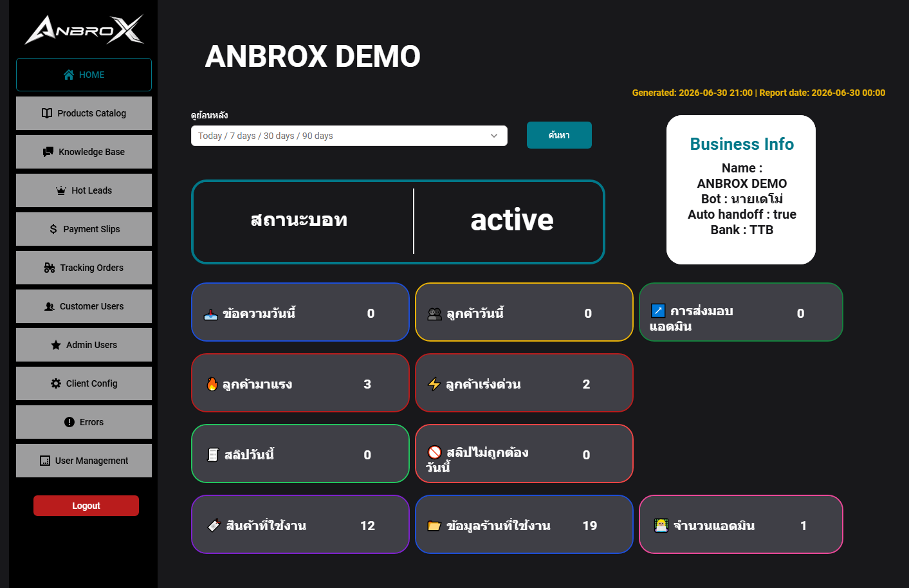Go to Tracking Orders
Image resolution: width=909 pixels, height=588 pixels.
coord(84,268)
